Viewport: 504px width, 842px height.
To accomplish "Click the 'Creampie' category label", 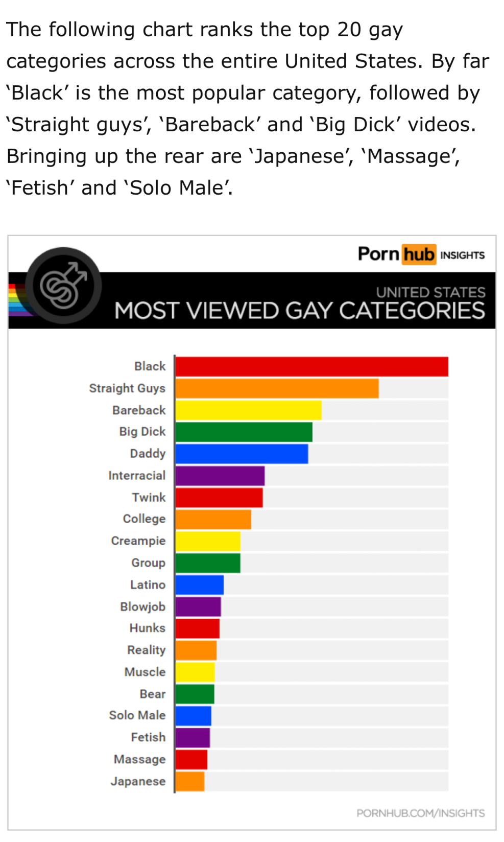I will (138, 541).
